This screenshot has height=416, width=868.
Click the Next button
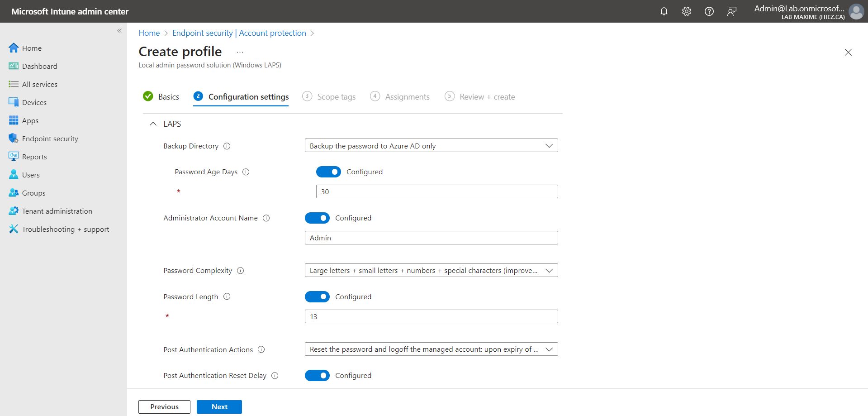(x=219, y=407)
